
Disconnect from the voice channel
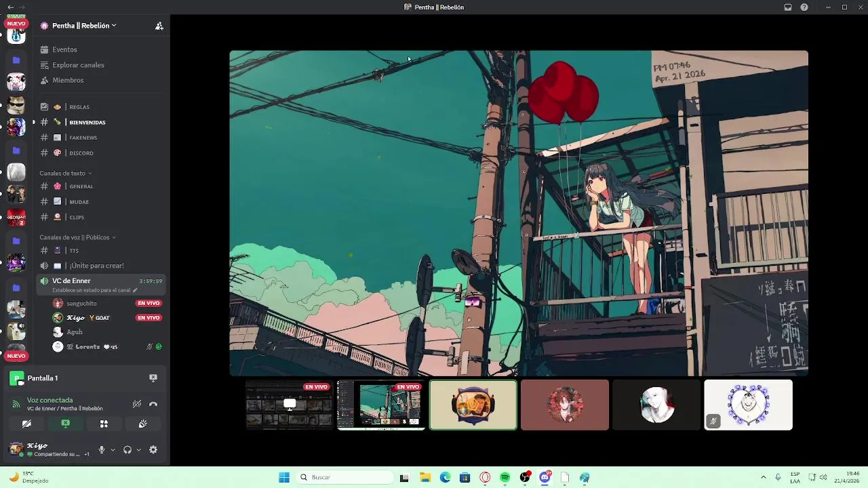(153, 404)
